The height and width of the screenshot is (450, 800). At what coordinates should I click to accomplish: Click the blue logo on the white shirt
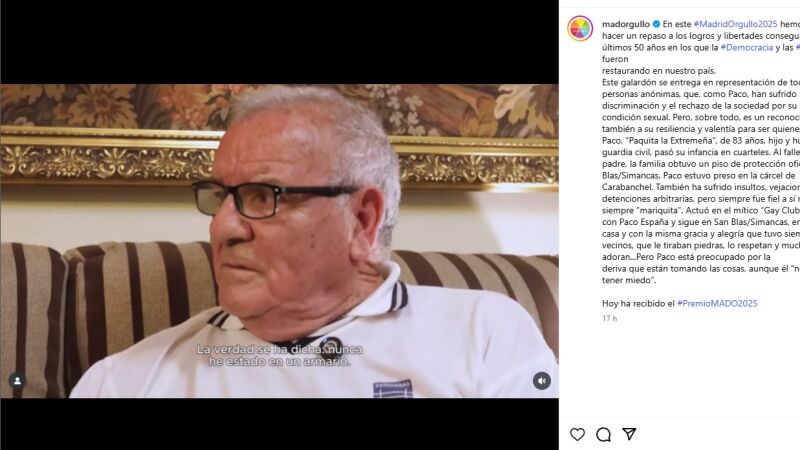tap(392, 388)
